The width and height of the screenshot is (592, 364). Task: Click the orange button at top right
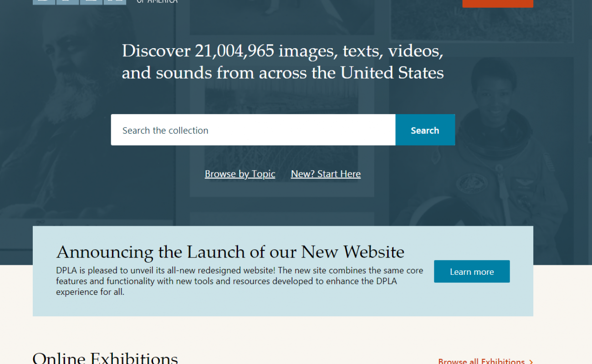click(498, 3)
